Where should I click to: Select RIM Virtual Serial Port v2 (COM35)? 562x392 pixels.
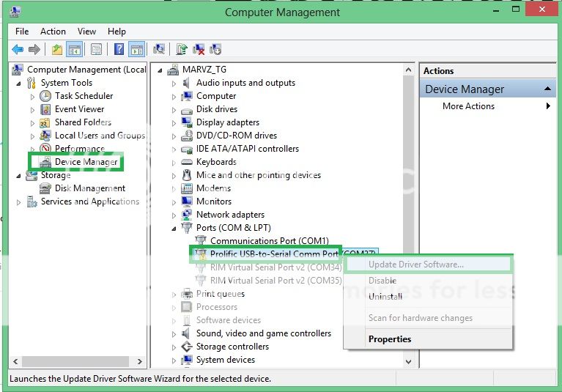[276, 281]
